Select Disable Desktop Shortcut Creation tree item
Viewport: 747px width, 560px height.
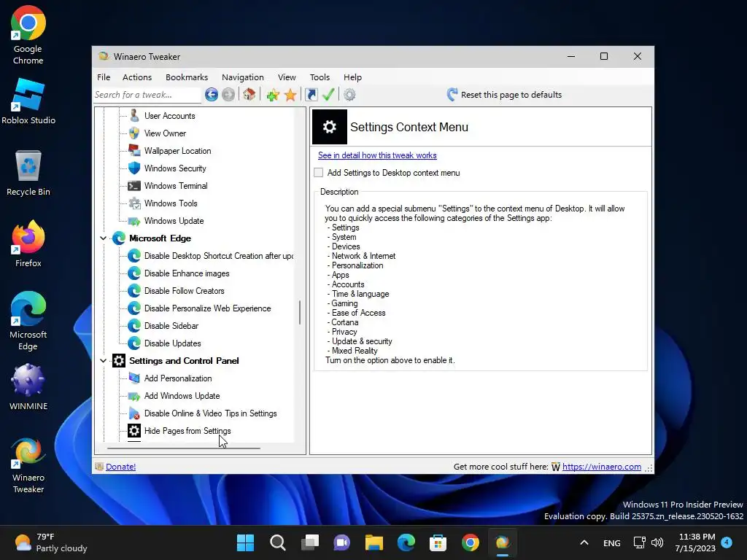click(x=219, y=256)
